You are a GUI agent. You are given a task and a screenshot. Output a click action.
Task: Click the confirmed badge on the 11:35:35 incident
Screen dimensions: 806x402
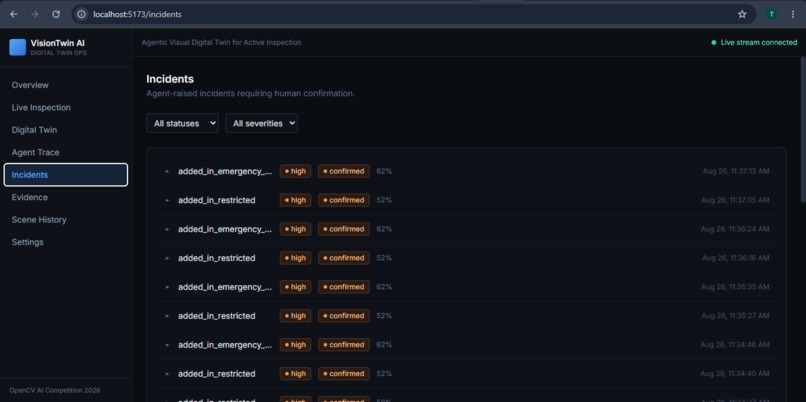pos(344,287)
